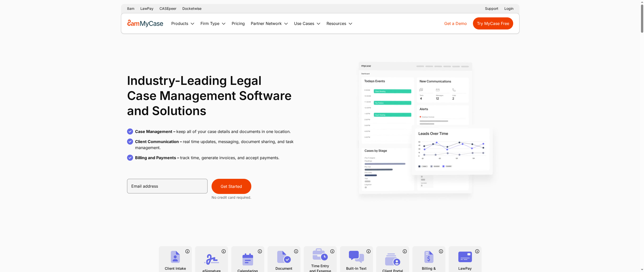Click the Email address input field

[x=167, y=186]
